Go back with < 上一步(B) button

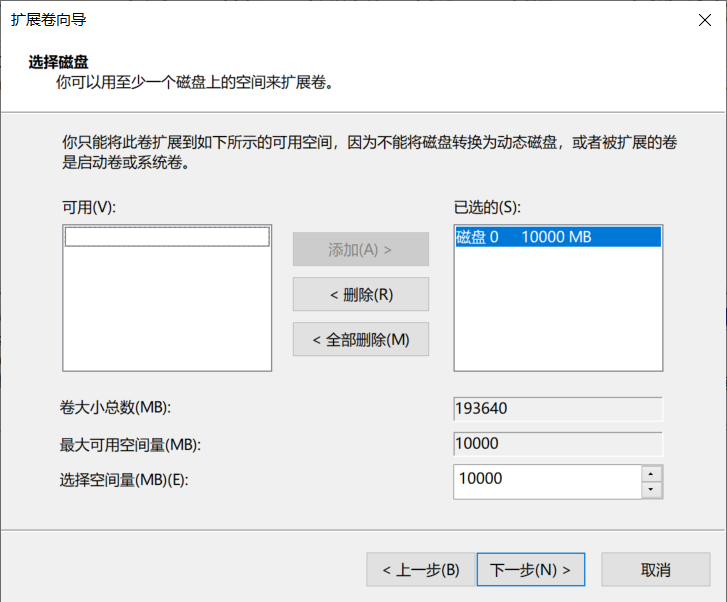pos(421,570)
